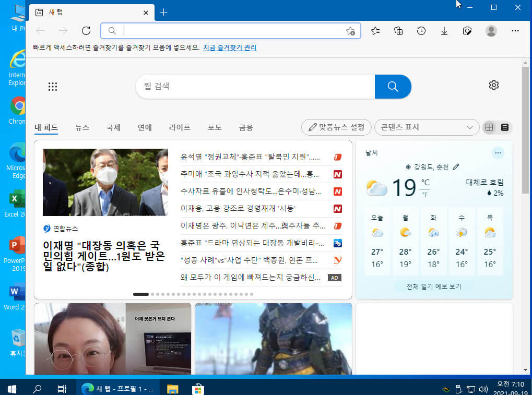Select the 내 피드 tab
Viewport: 532px width, 395px height.
coord(46,128)
